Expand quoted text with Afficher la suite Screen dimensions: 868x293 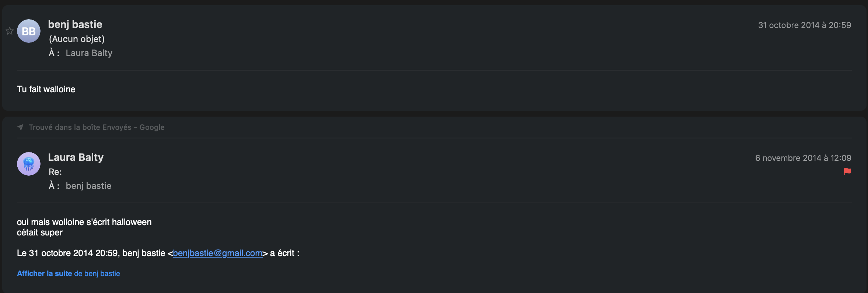tap(44, 273)
